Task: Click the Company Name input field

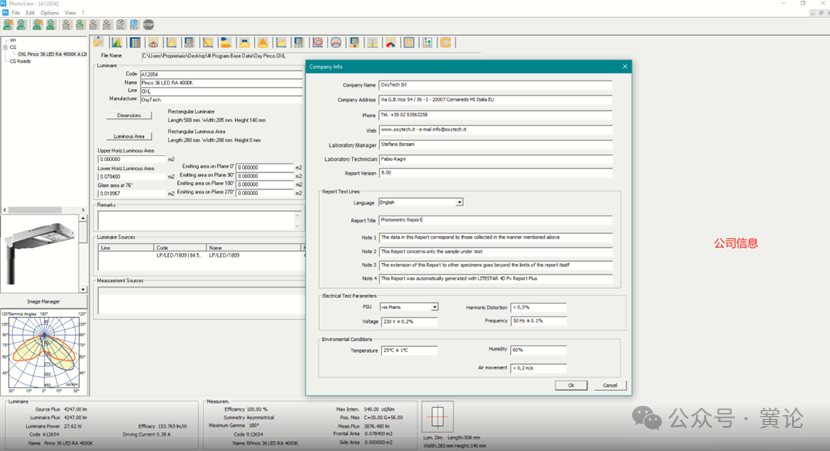Action: point(495,85)
